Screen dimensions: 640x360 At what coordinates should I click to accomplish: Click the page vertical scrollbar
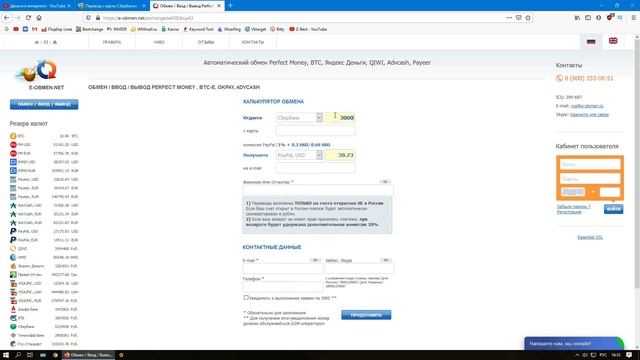637,163
